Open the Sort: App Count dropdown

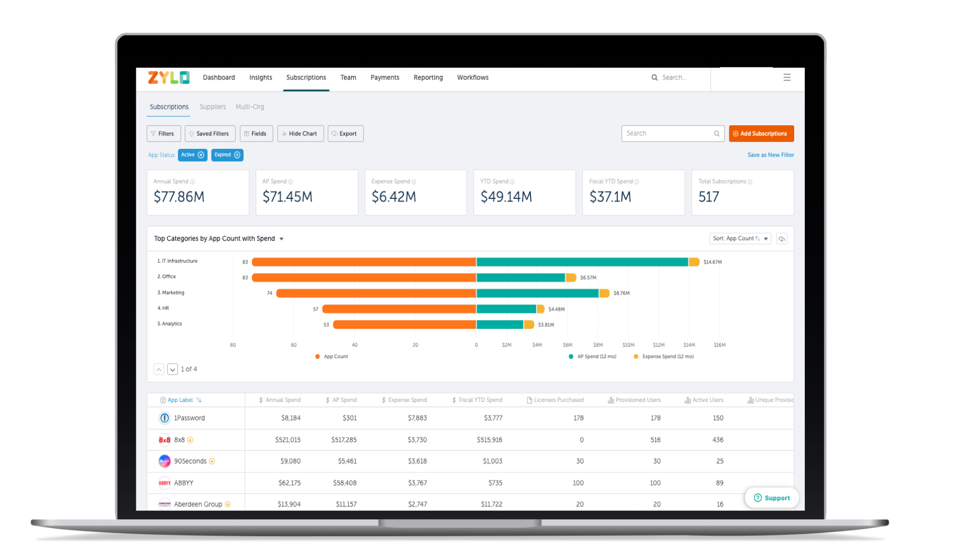(740, 238)
